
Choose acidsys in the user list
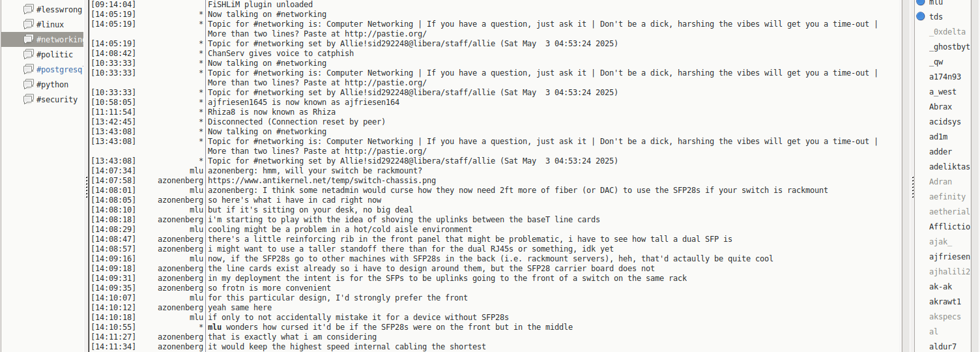tap(945, 121)
